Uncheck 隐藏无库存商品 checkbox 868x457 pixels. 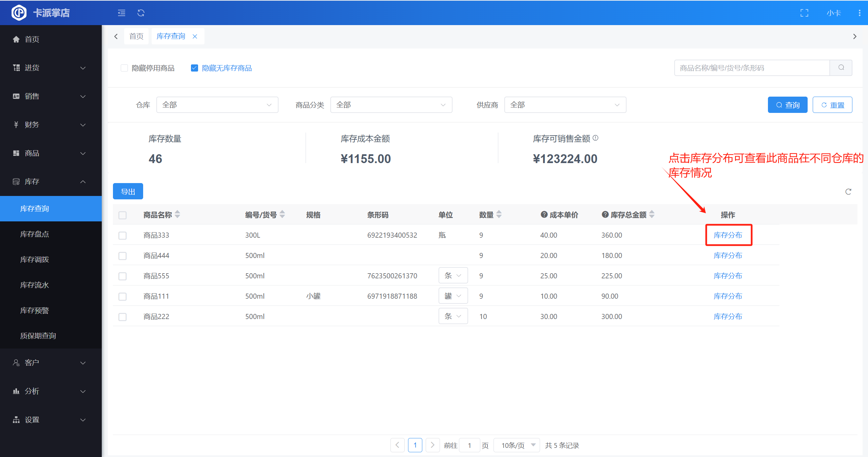click(194, 68)
